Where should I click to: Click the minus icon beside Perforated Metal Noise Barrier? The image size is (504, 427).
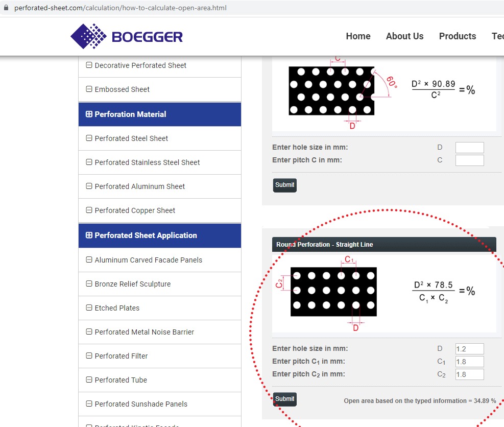(x=89, y=332)
